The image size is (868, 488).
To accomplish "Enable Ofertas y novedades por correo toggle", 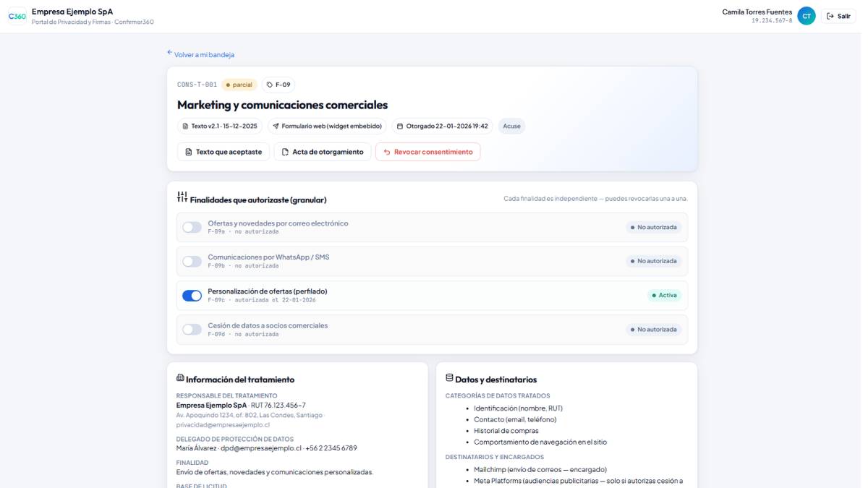I will pyautogui.click(x=192, y=227).
